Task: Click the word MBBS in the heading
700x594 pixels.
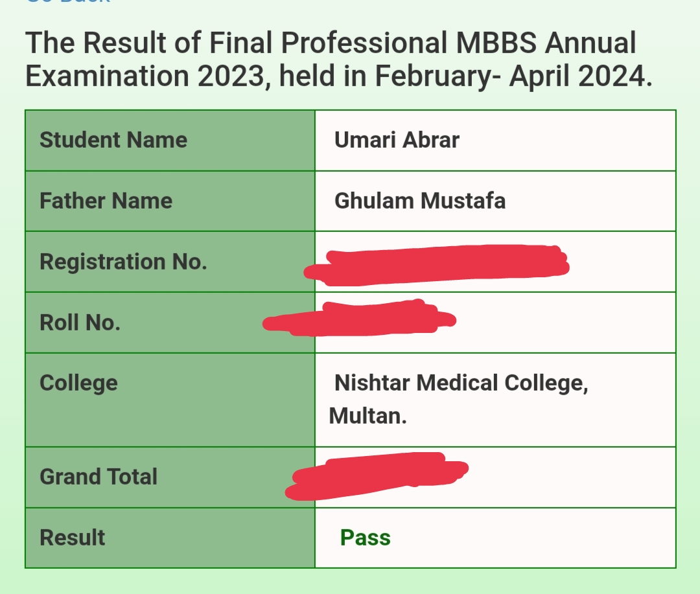Action: [496, 43]
